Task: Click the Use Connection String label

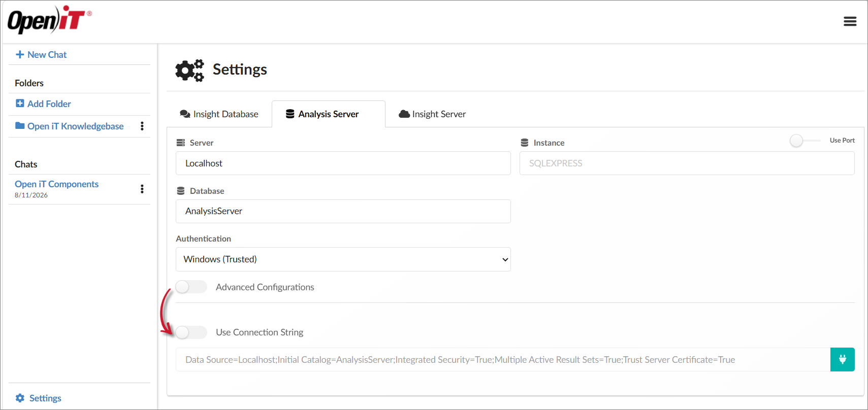Action: click(260, 332)
